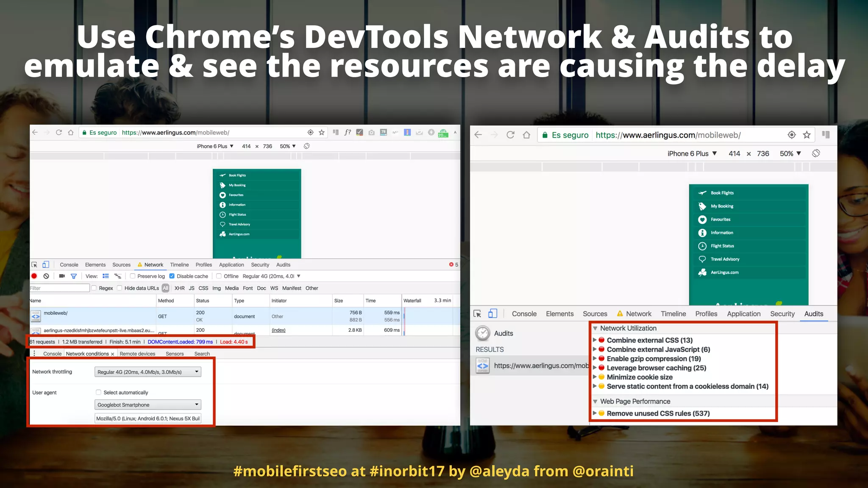
Task: Check the Offline checkbox
Action: [219, 276]
